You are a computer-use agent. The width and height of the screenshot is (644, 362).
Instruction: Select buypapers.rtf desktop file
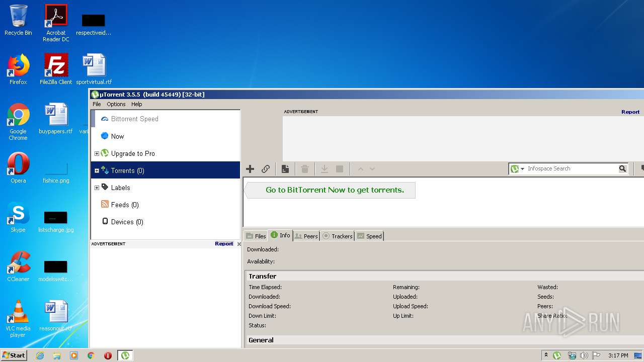[x=56, y=119]
